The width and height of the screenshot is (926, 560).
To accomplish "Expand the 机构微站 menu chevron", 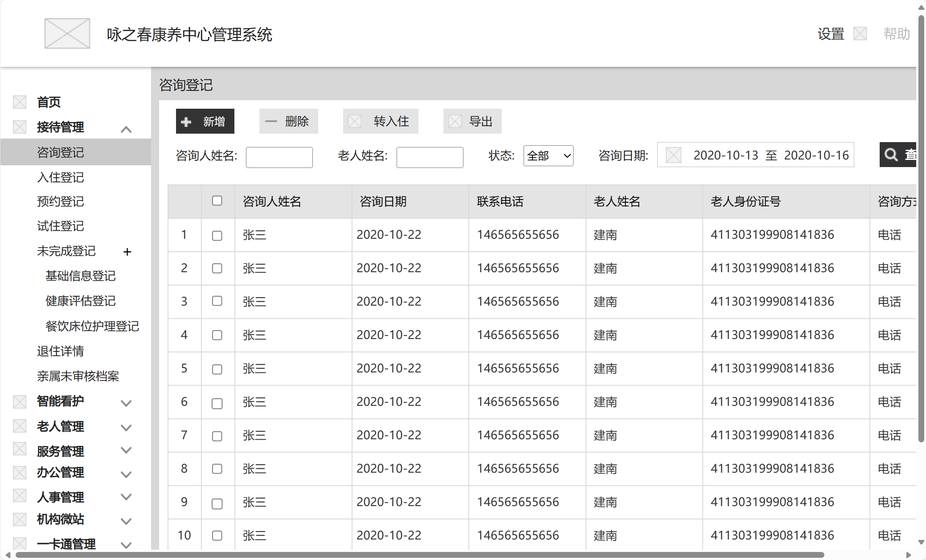I will 126,521.
